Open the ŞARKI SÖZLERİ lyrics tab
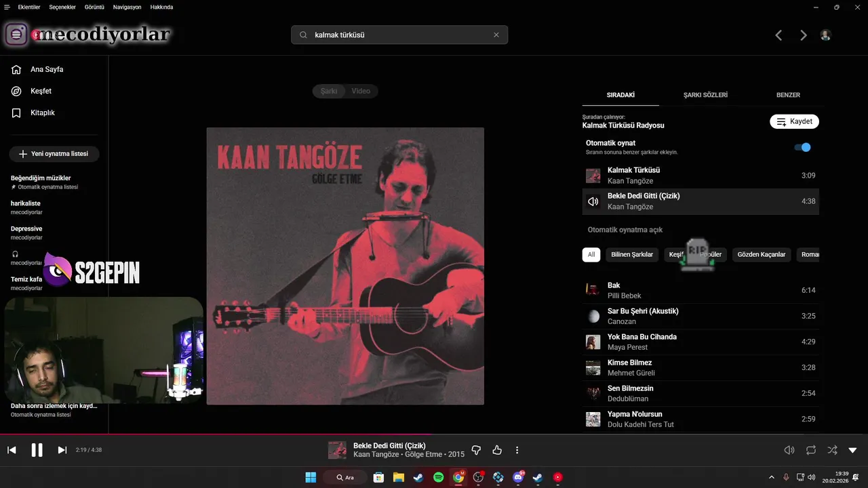The height and width of the screenshot is (488, 868). tap(705, 96)
